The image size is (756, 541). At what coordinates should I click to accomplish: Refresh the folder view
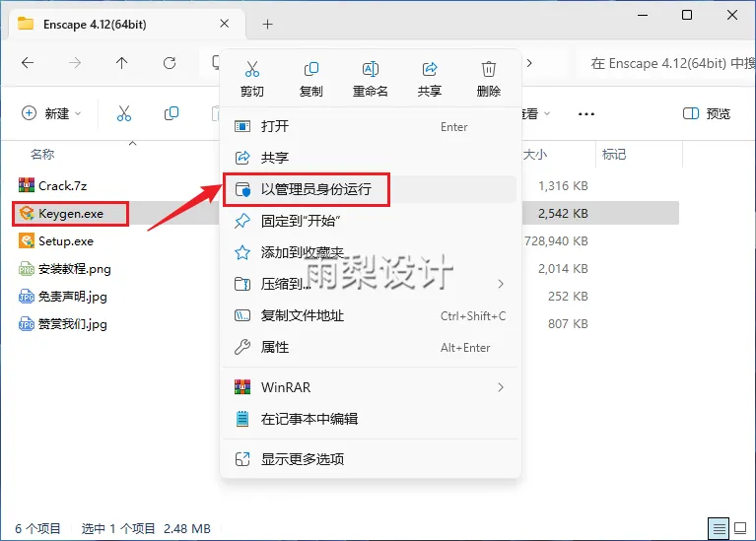point(170,63)
